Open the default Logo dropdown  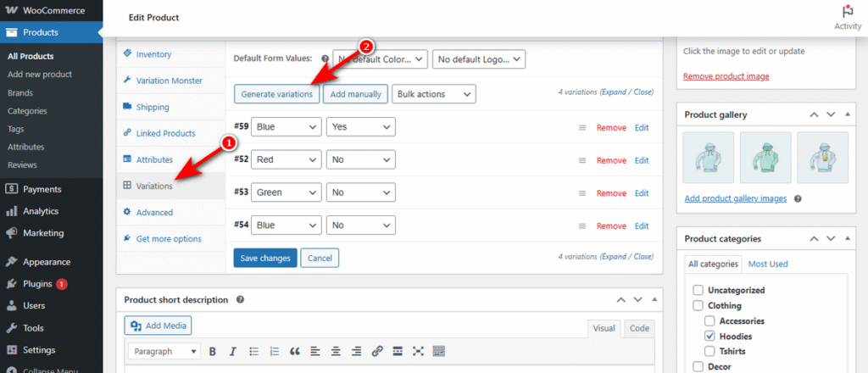(x=479, y=58)
